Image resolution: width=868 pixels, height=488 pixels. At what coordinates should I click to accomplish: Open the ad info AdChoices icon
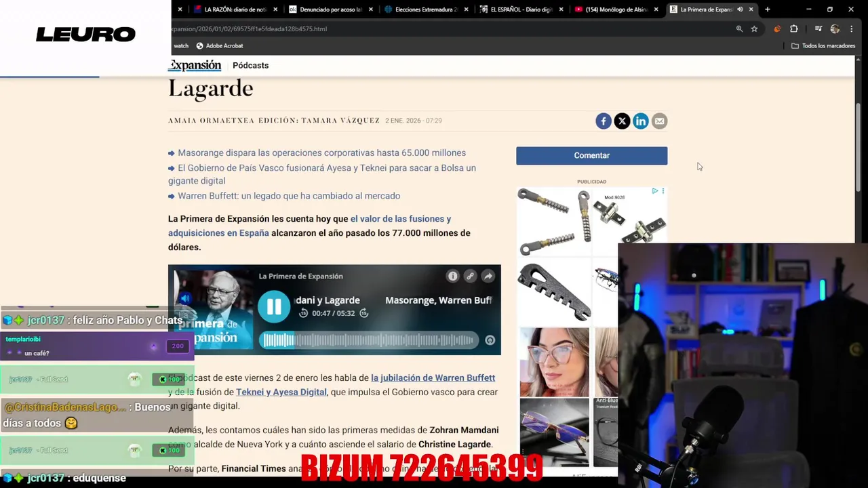(x=655, y=191)
